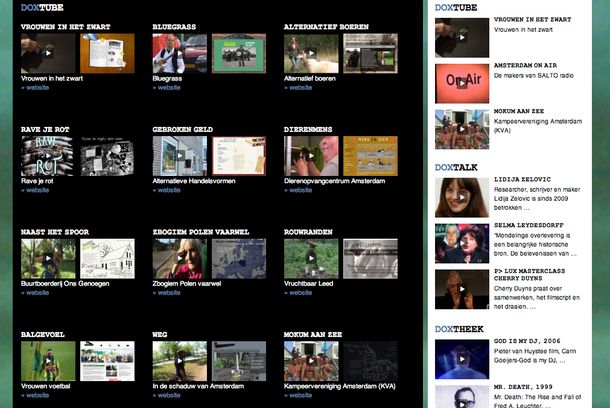Open the dark Mokum aan Zee website thumbnail

[x=370, y=361]
